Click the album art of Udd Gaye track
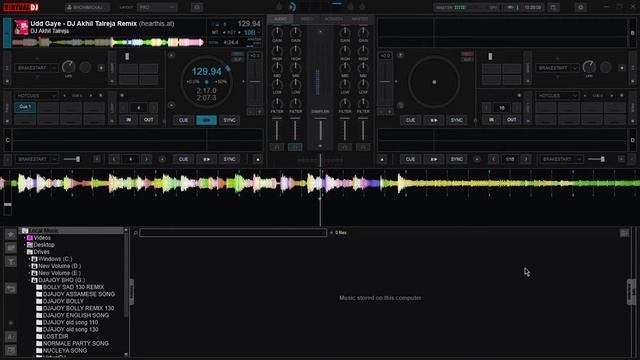The image size is (640, 360). pos(21,27)
